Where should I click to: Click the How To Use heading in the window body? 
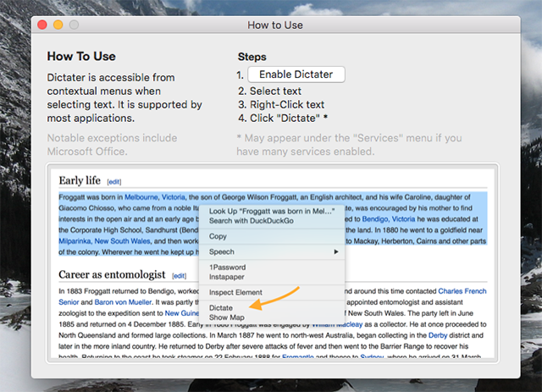[x=81, y=57]
